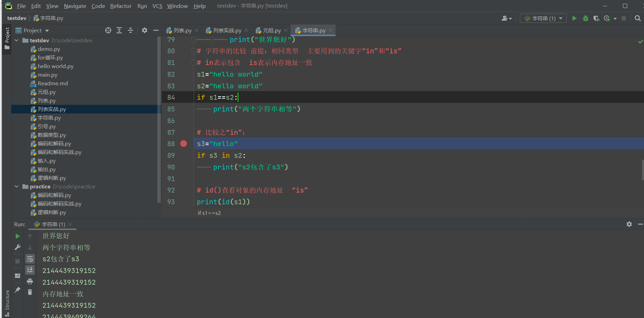Select 数据类型.py in Project tree
644x318 pixels.
click(52, 135)
